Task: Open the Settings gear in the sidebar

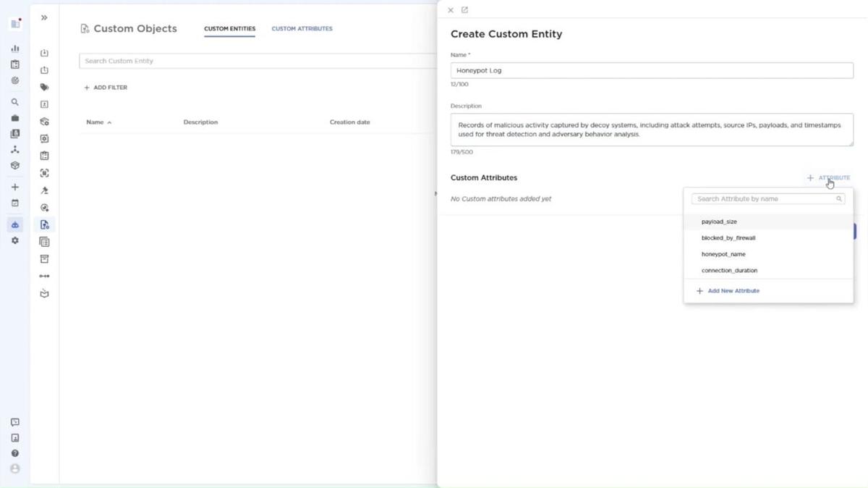Action: [x=14, y=240]
